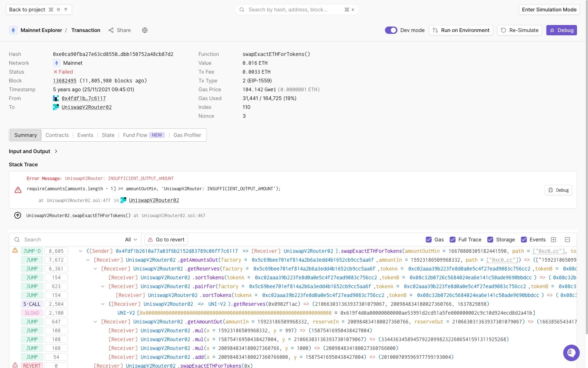Click the Failed status X icon
The width and height of the screenshot is (588, 368).
[x=55, y=72]
